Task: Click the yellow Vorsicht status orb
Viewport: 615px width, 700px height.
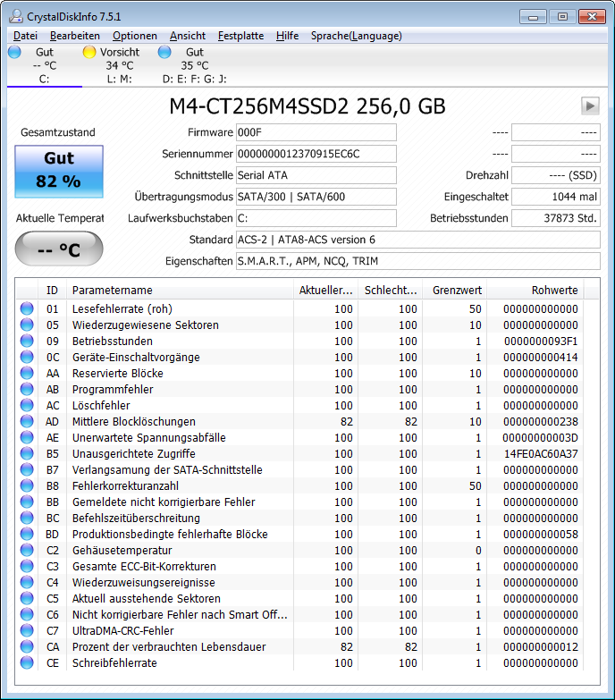Action: tap(89, 52)
